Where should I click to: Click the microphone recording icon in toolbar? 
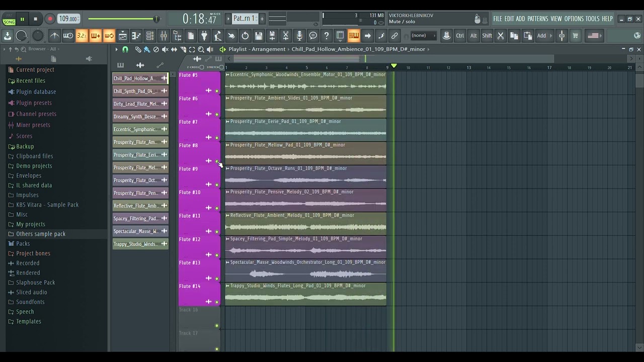[299, 36]
